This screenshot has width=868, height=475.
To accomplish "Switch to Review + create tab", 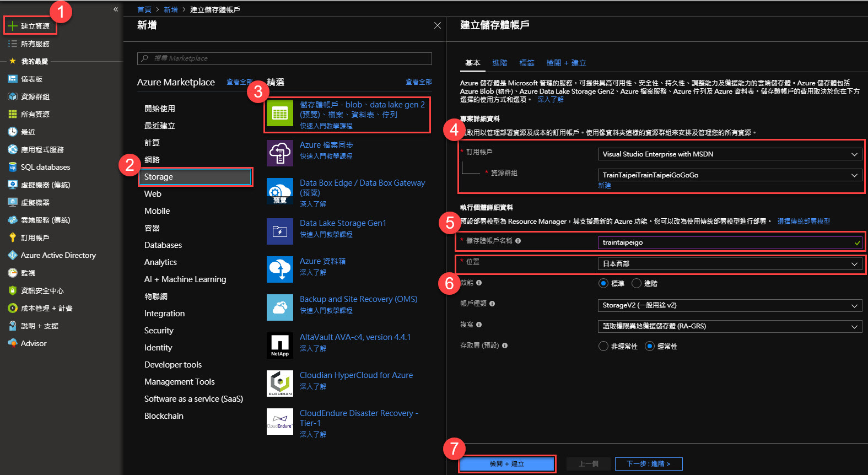I will 566,63.
